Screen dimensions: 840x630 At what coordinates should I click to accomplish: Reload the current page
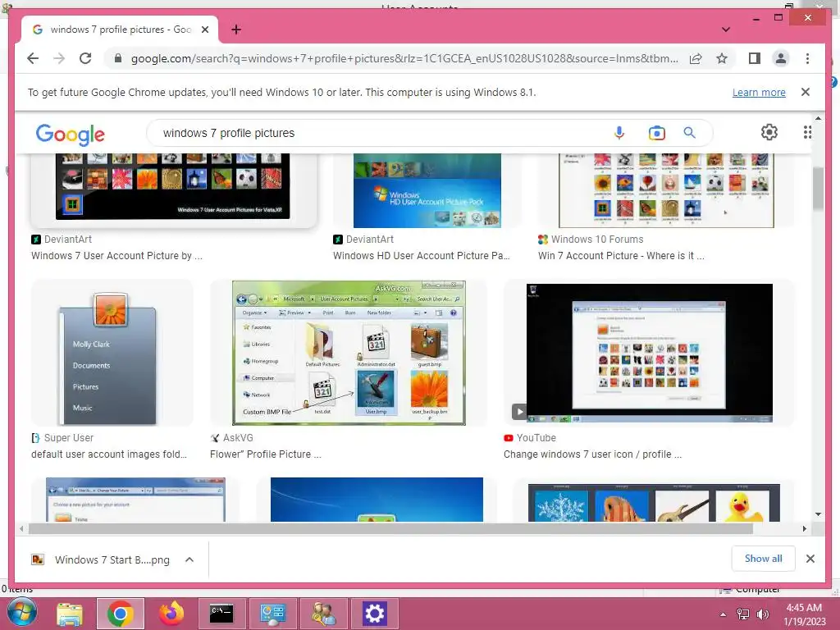85,58
